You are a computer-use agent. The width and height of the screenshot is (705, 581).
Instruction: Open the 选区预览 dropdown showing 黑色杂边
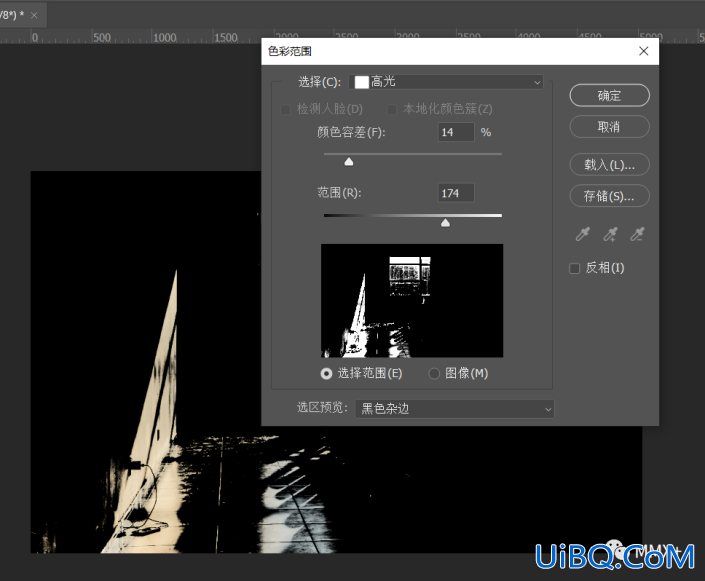(x=455, y=409)
